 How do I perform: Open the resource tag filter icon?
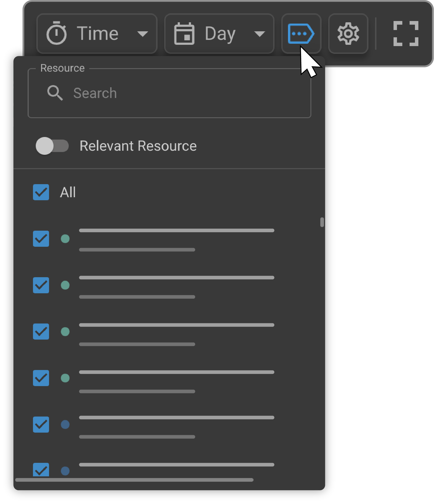[301, 33]
